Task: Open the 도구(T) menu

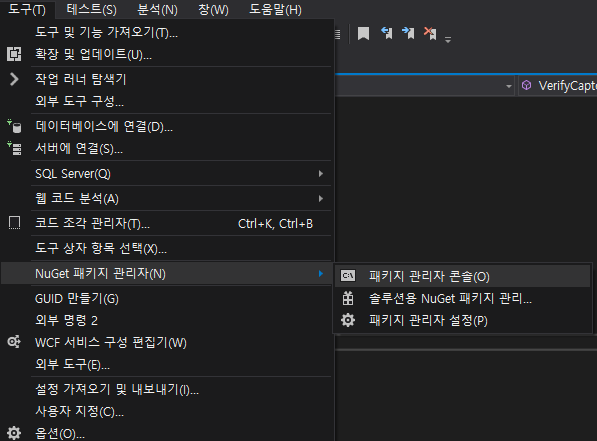Action: tap(27, 9)
